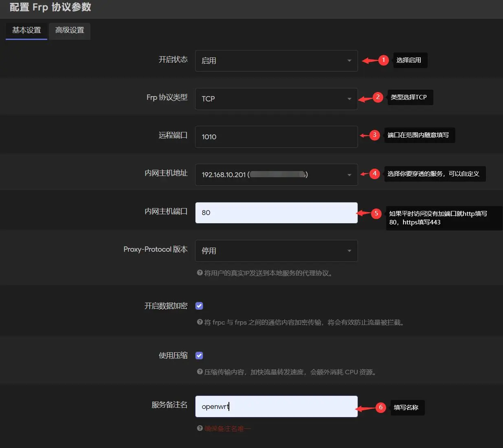503x448 pixels.
Task: Click red annotation marker number 1
Action: point(383,60)
